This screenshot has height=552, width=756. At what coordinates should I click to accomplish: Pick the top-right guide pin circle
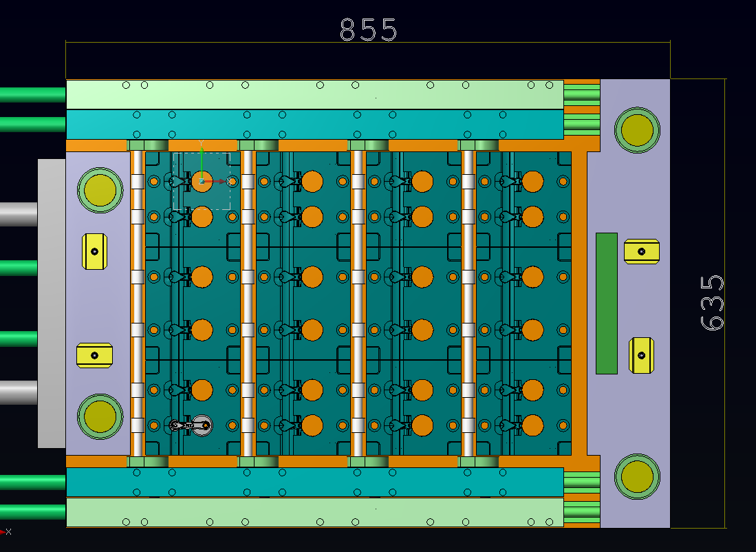(x=637, y=130)
